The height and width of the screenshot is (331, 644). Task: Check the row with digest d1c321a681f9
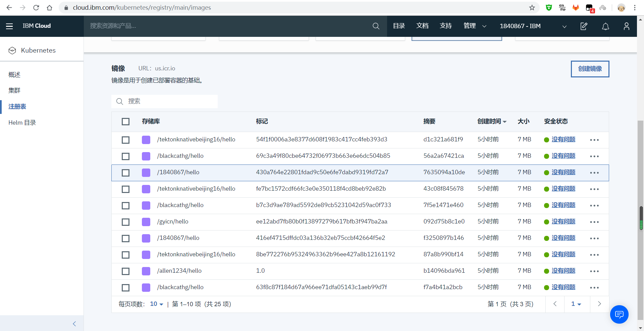tap(125, 140)
